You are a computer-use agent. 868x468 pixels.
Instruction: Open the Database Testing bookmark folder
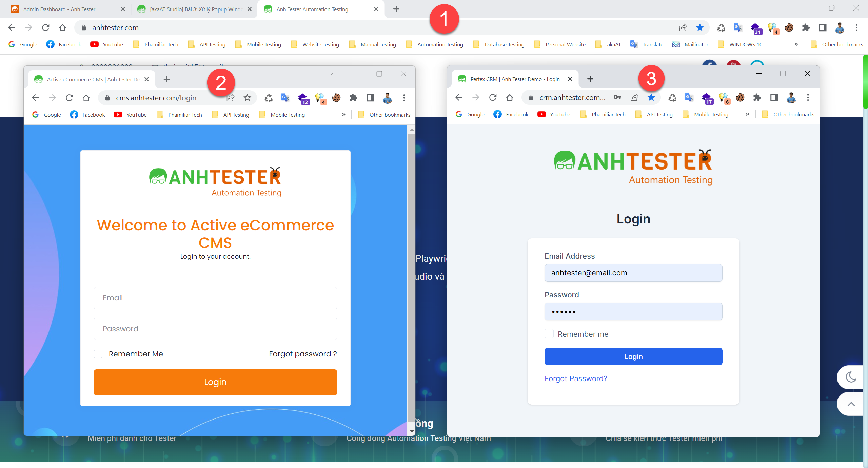click(499, 44)
